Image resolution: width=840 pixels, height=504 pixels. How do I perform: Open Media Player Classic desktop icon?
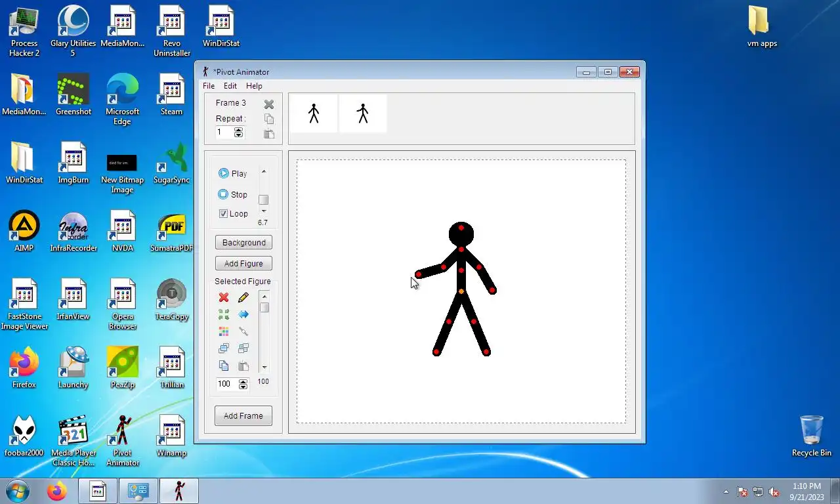73,440
